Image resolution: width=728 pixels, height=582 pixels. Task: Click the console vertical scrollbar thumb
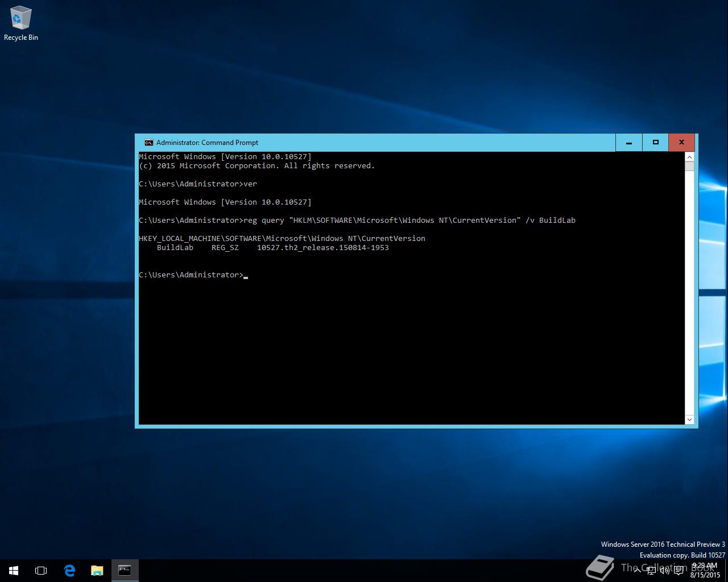[x=689, y=166]
